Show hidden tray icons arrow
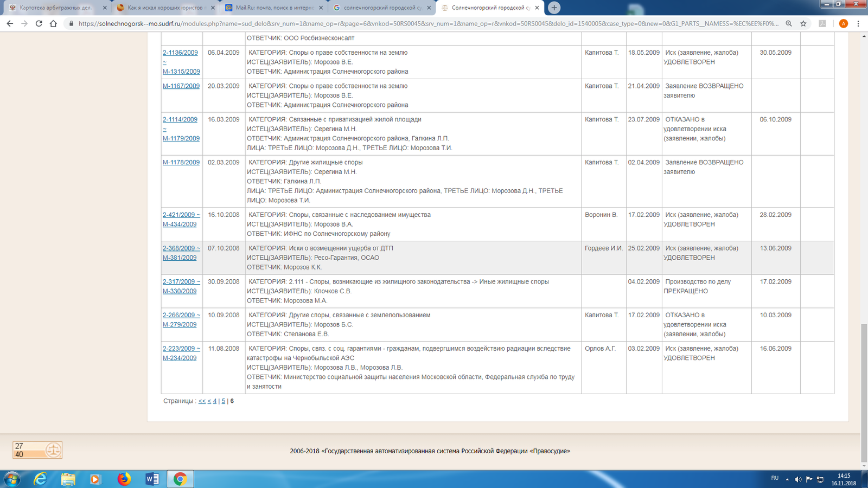Image resolution: width=868 pixels, height=488 pixels. coord(787,479)
